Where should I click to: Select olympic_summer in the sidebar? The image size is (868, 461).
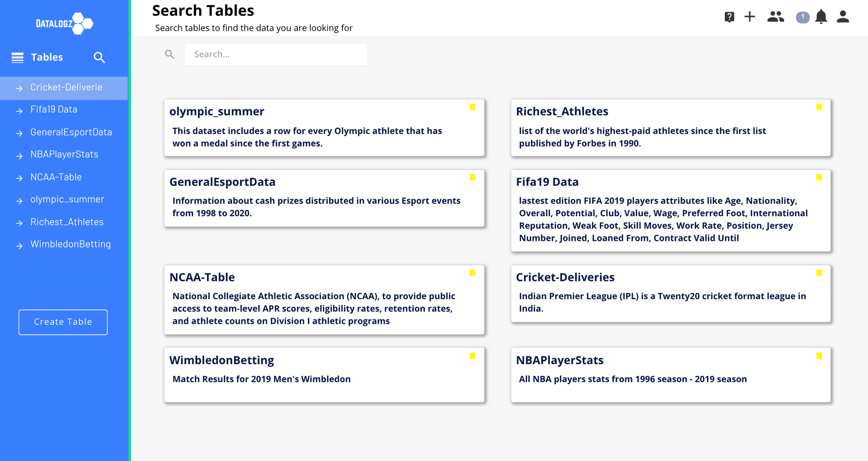(x=67, y=199)
